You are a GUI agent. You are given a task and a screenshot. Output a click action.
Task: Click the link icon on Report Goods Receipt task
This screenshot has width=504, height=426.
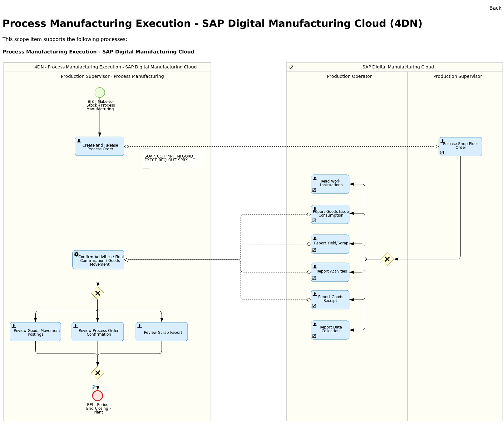click(x=314, y=305)
